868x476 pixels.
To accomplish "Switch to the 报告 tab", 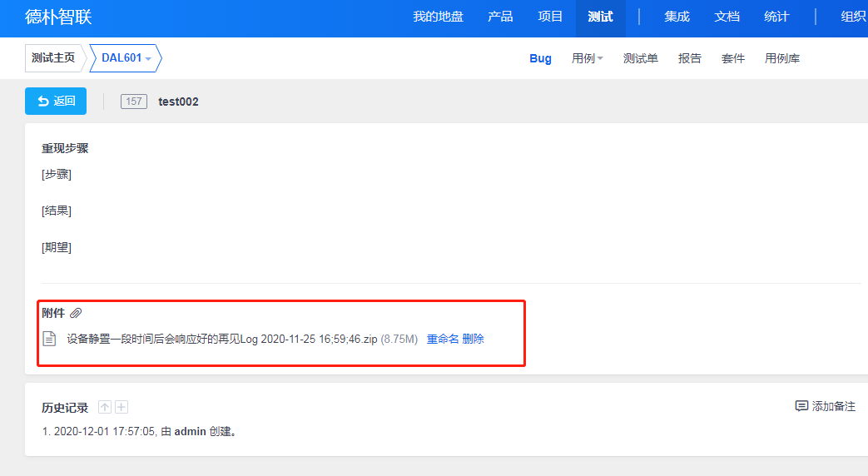I will tap(690, 58).
